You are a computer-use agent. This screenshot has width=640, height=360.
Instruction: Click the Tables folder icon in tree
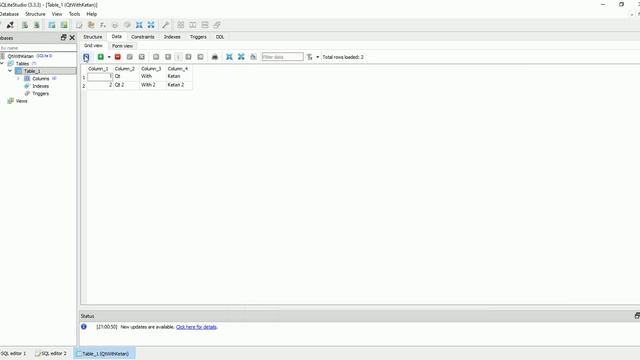click(x=11, y=64)
